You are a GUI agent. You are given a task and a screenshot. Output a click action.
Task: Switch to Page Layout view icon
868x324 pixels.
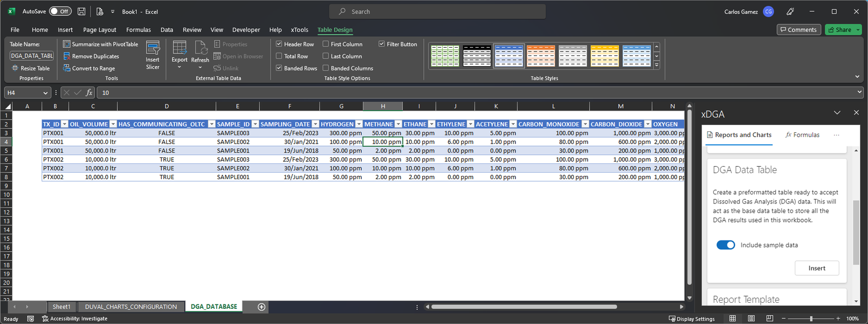(751, 319)
